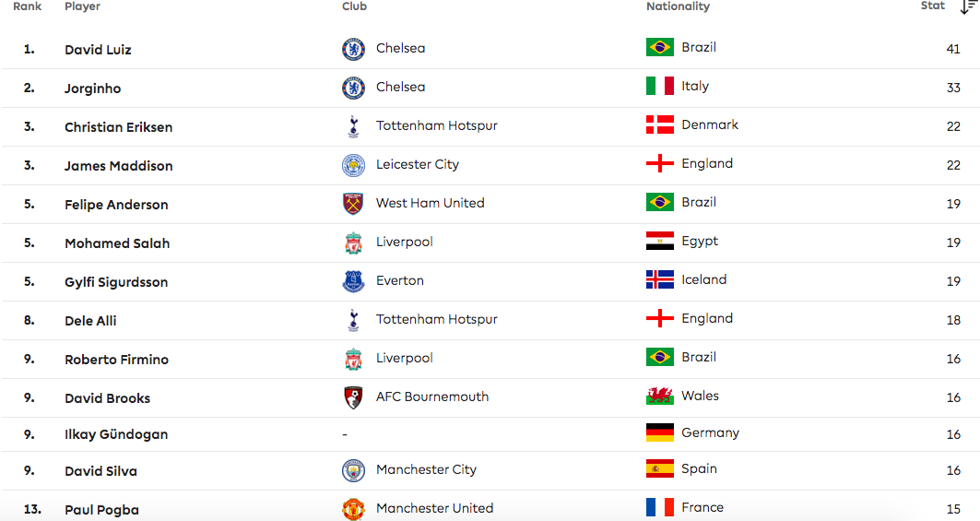
Task: Click the Leicester City club crest
Action: click(353, 165)
